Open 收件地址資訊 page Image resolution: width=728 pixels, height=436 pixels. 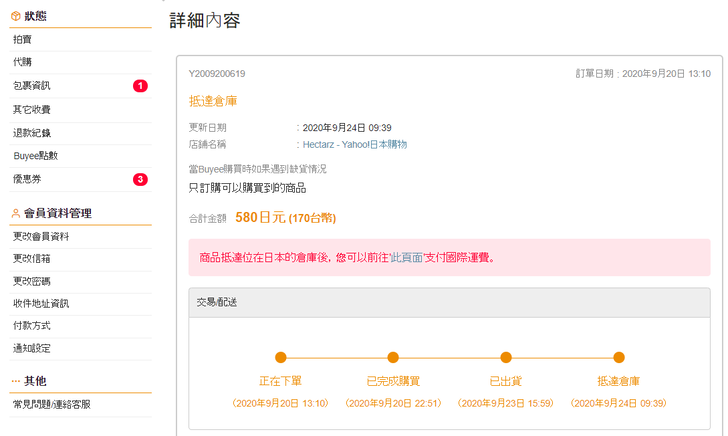point(41,304)
